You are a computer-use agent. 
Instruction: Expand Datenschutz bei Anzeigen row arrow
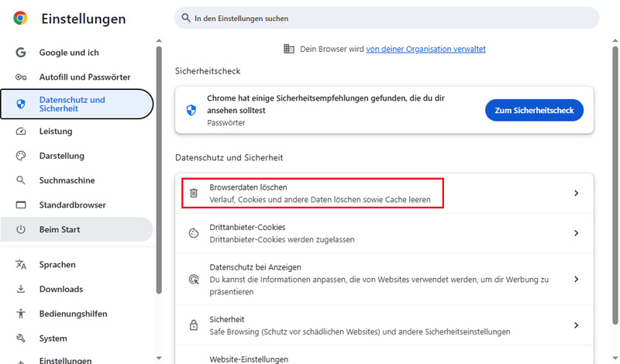point(576,279)
